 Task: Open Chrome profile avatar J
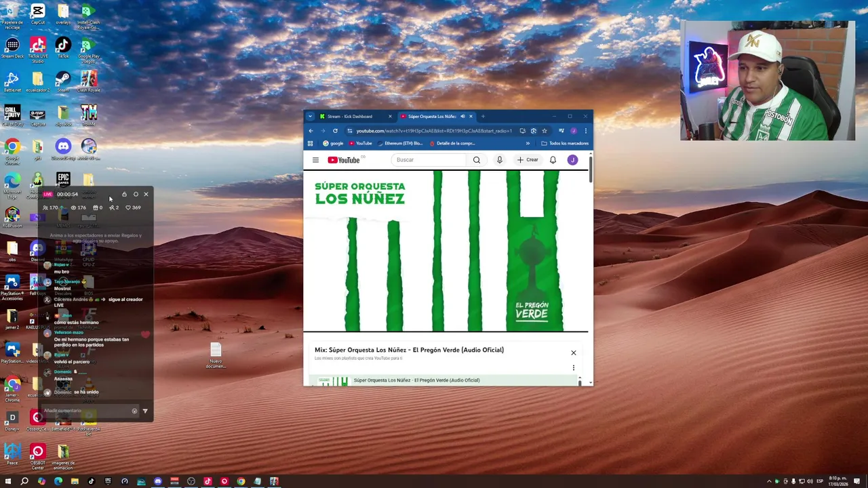[x=574, y=131]
